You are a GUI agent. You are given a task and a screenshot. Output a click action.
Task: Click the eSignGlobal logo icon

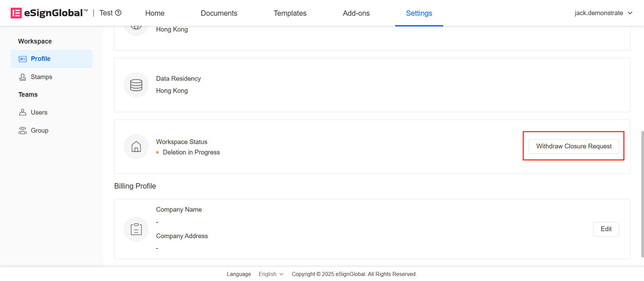click(16, 13)
